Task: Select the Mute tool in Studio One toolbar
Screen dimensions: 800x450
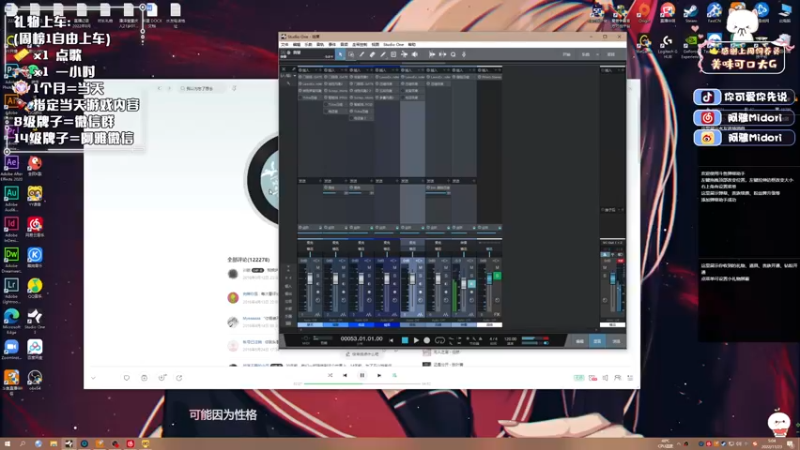Action: tap(393, 55)
